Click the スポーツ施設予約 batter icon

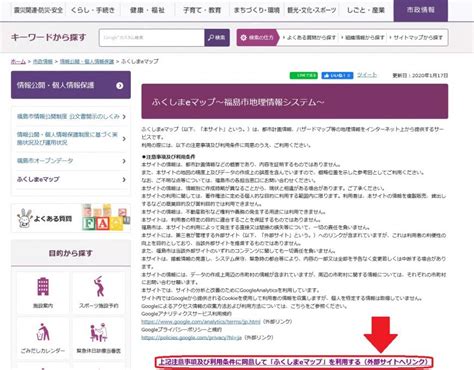[x=99, y=286]
